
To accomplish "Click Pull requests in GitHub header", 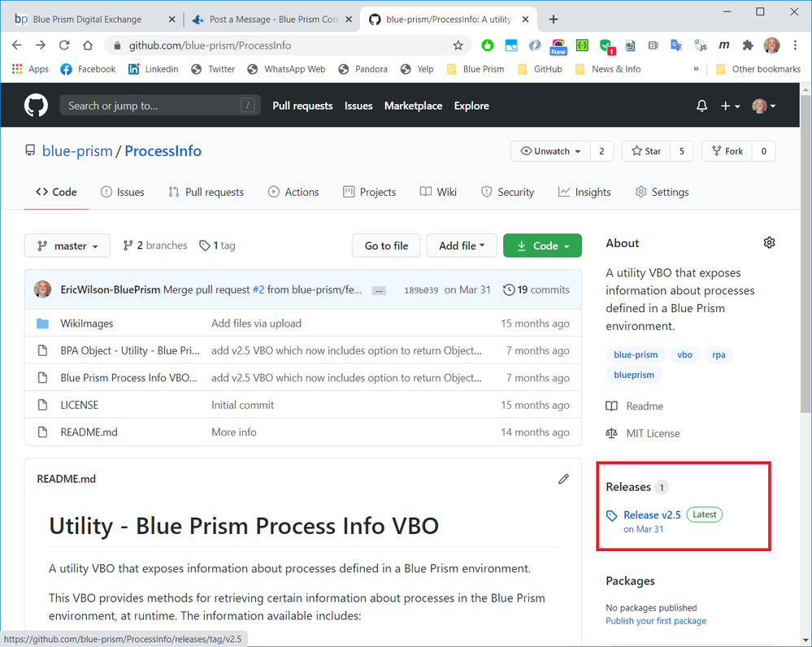I will [x=303, y=106].
